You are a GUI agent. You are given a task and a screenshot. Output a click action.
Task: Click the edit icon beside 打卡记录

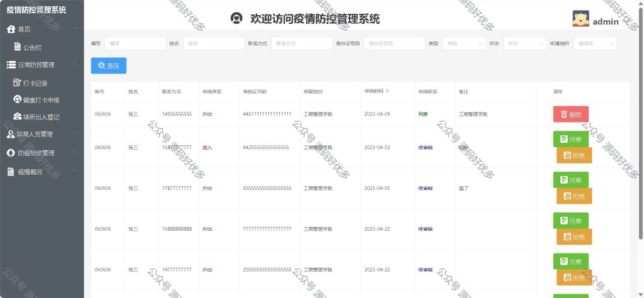tap(17, 82)
